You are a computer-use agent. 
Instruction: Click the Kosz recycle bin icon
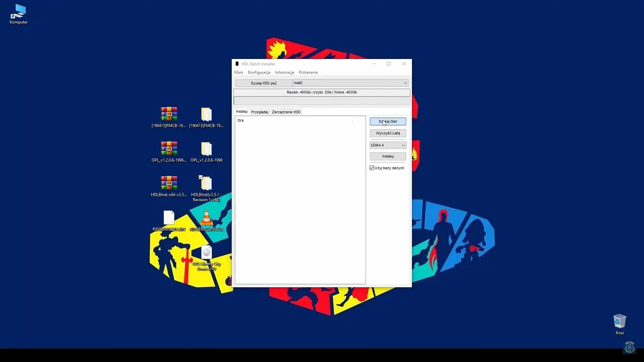click(x=619, y=322)
